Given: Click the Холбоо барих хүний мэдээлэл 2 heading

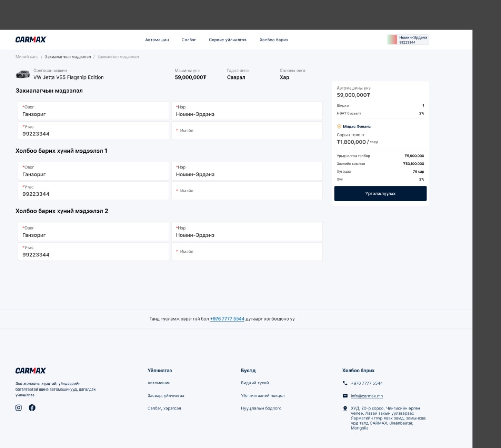Looking at the screenshot, I should click(62, 211).
